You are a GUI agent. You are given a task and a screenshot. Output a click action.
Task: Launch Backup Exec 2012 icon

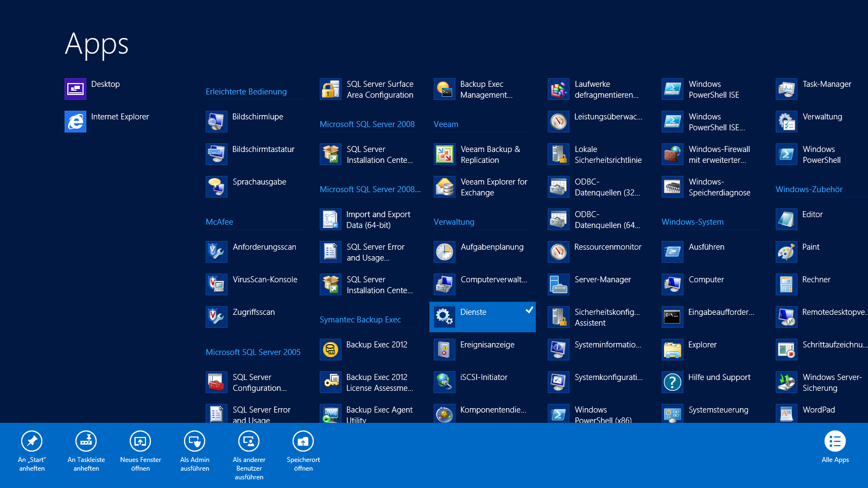(331, 350)
